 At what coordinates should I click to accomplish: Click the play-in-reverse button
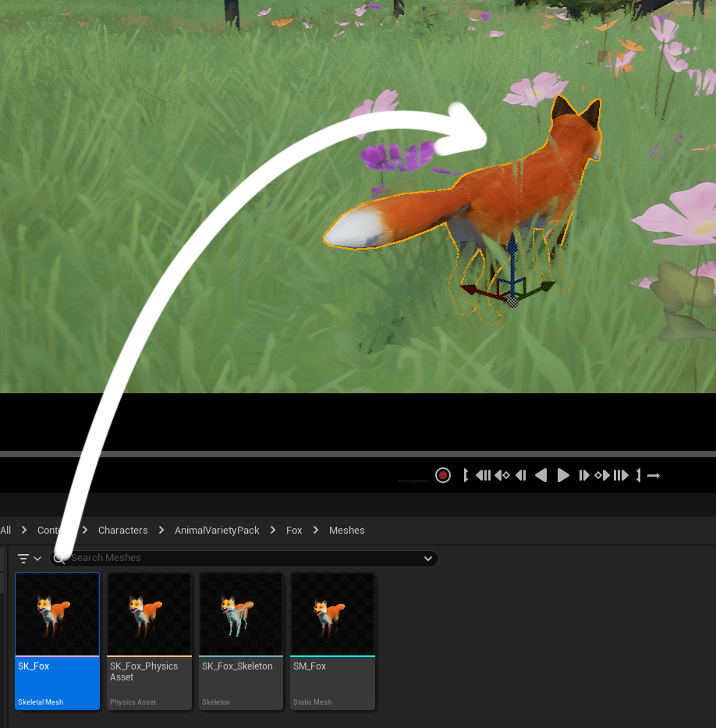541,474
